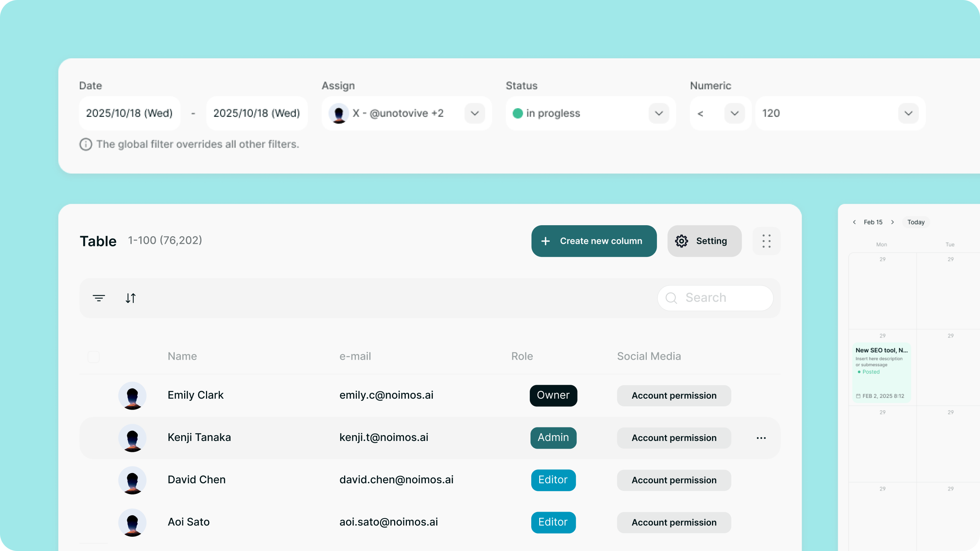The image size is (980, 551).
Task: Click the Search field in table
Action: click(x=715, y=298)
